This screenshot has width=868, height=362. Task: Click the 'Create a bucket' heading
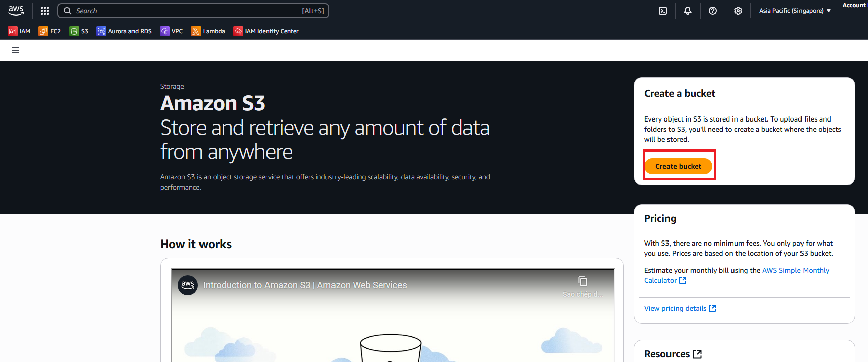[680, 93]
